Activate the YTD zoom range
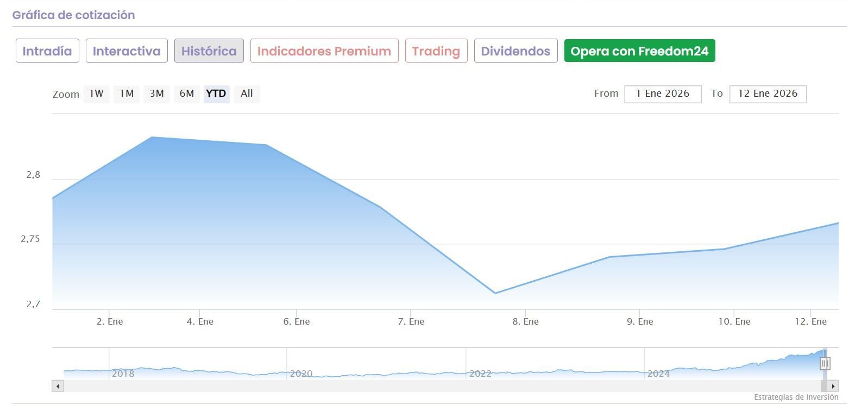Viewport: 868px width, 416px height. point(216,94)
